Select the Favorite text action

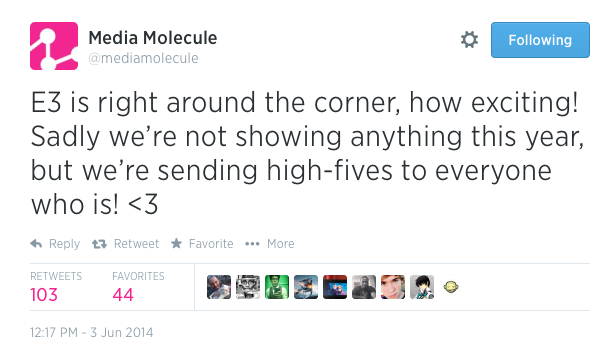[211, 244]
